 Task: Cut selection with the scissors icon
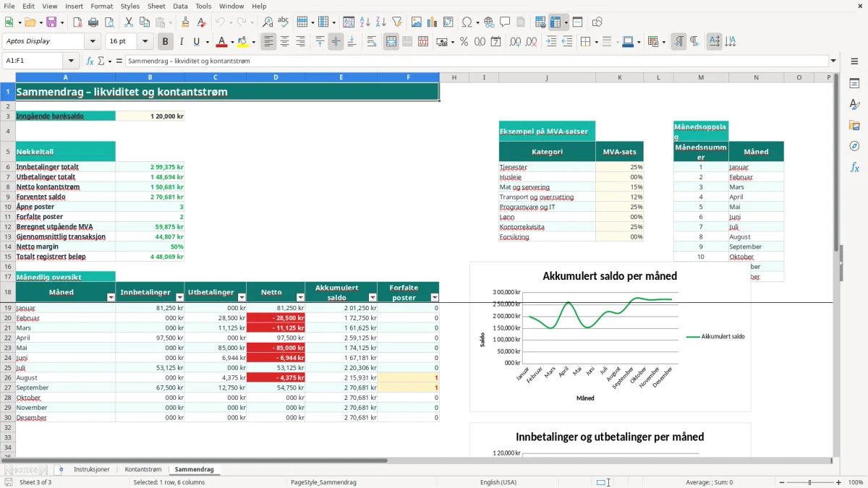point(127,22)
